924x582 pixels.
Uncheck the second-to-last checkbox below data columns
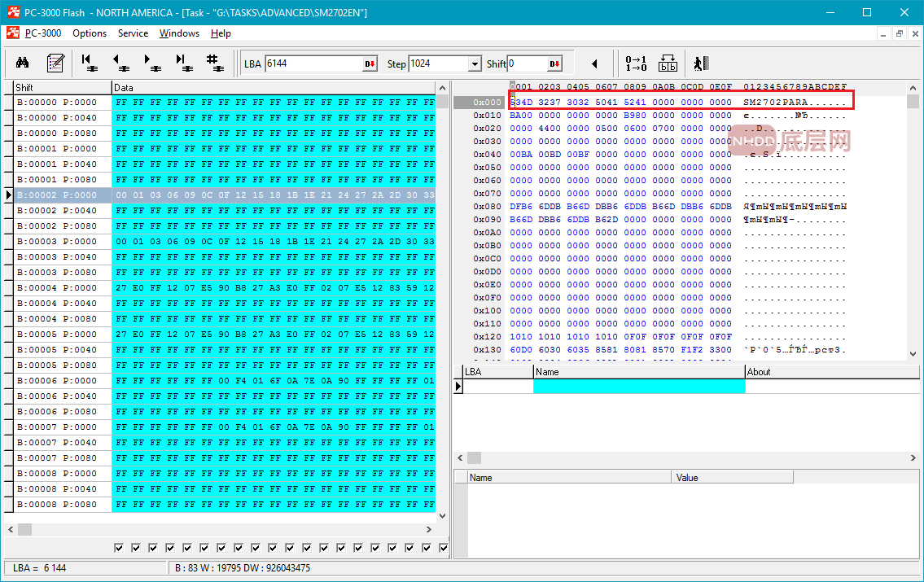coord(427,548)
